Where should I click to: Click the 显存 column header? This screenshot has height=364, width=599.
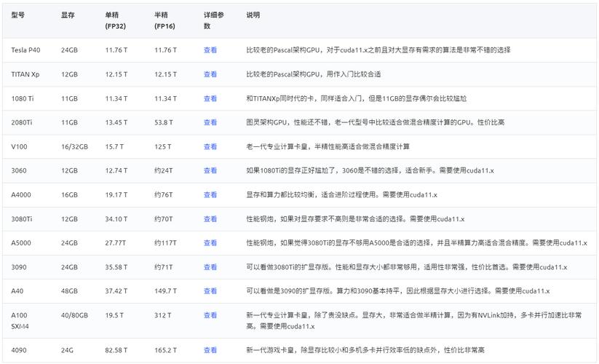(68, 15)
